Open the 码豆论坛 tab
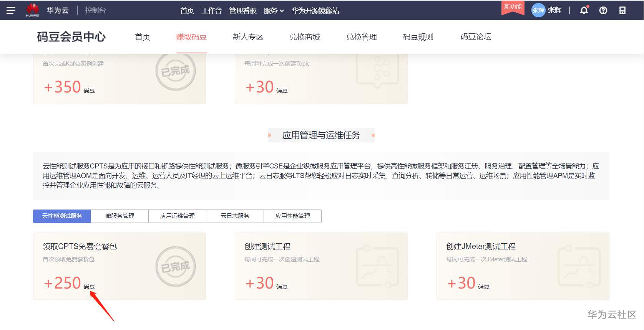The width and height of the screenshot is (644, 330). click(476, 37)
